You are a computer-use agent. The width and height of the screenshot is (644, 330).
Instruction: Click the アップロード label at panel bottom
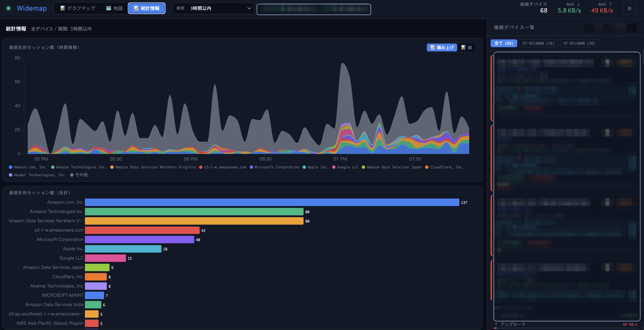click(513, 324)
